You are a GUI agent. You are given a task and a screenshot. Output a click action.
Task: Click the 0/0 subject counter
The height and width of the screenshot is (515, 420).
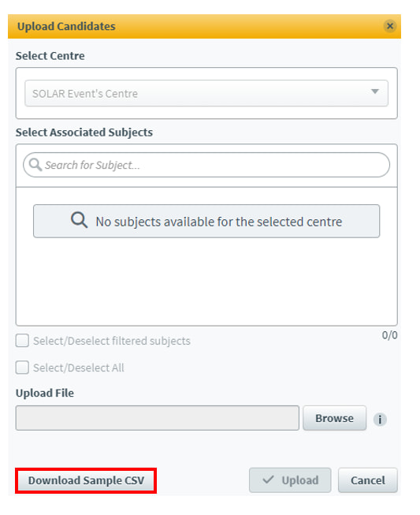coord(389,335)
